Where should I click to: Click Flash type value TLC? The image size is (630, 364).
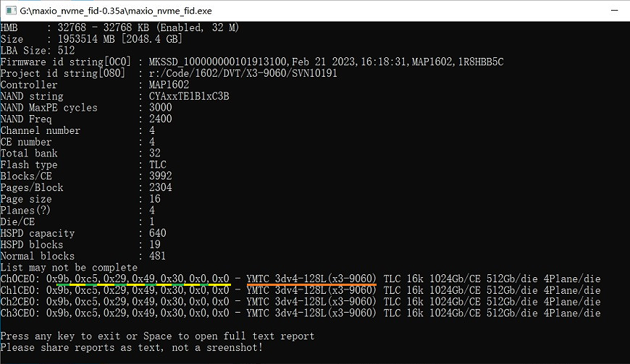[158, 165]
